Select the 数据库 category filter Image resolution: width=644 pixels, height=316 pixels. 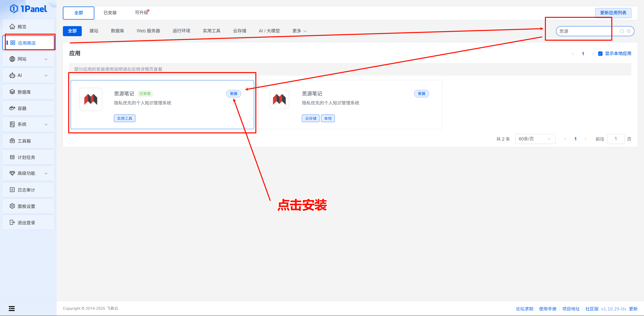coord(117,31)
